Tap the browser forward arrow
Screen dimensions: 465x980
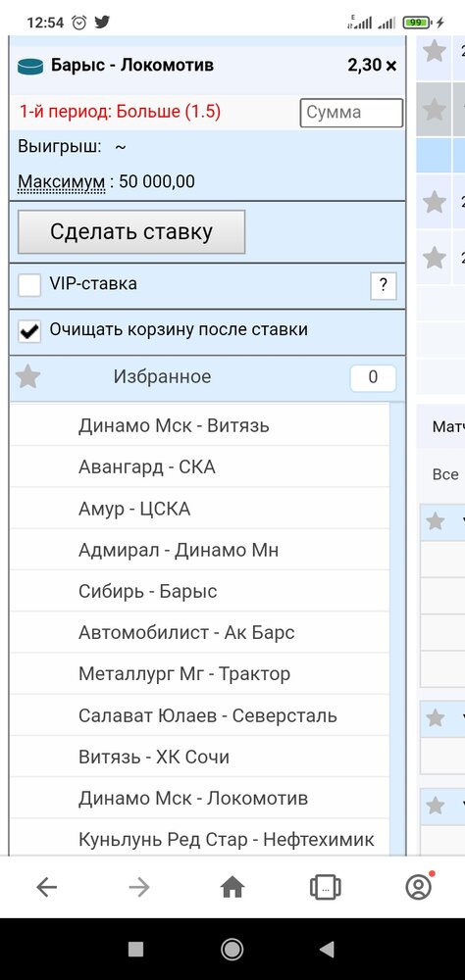pos(139,886)
